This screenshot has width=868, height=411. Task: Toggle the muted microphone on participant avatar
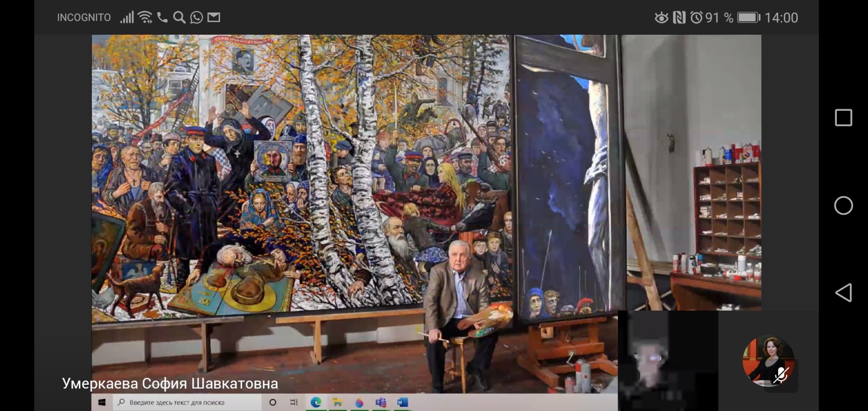[781, 375]
